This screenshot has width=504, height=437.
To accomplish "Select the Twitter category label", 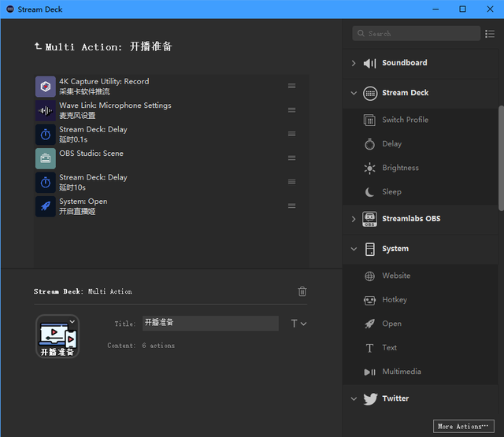I will tap(395, 398).
